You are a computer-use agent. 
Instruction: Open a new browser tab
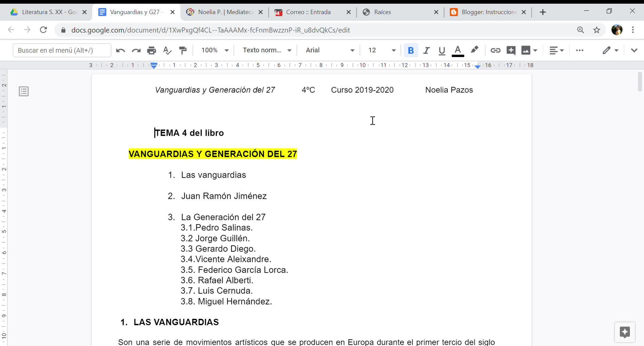coord(543,12)
